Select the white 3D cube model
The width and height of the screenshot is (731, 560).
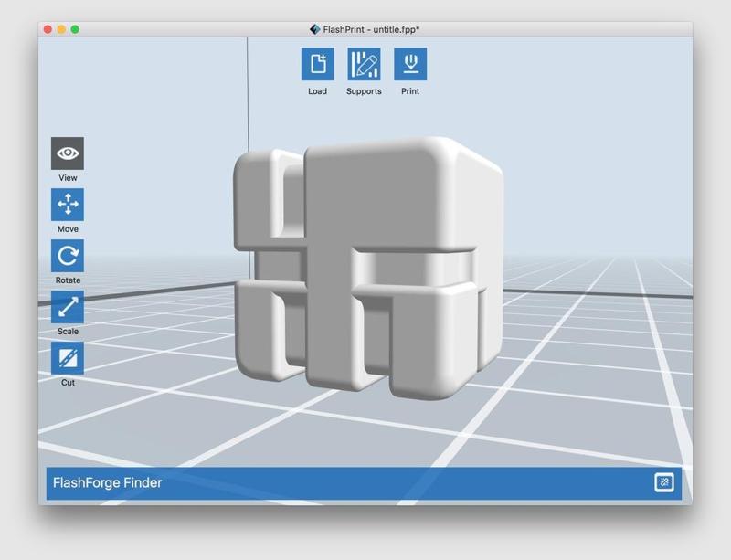tap(368, 268)
